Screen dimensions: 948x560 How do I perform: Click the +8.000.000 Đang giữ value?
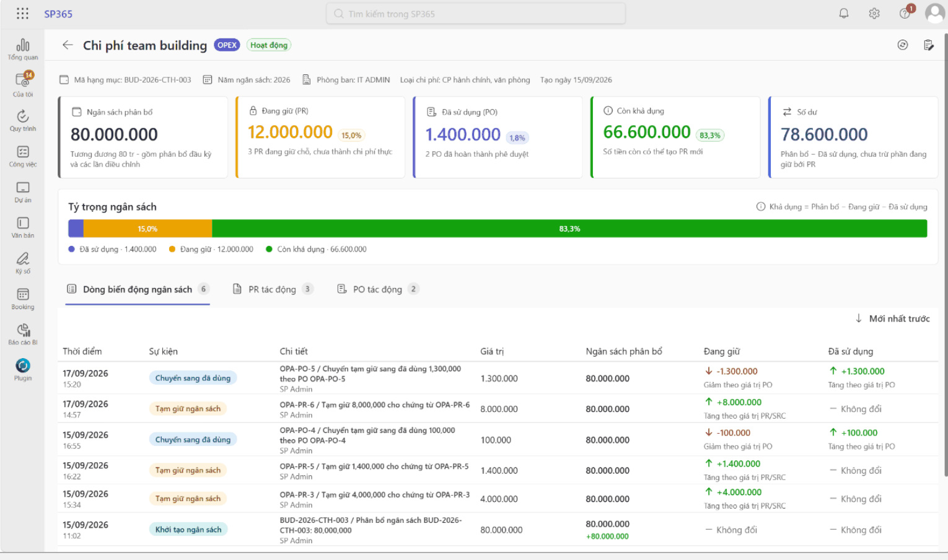[734, 402]
